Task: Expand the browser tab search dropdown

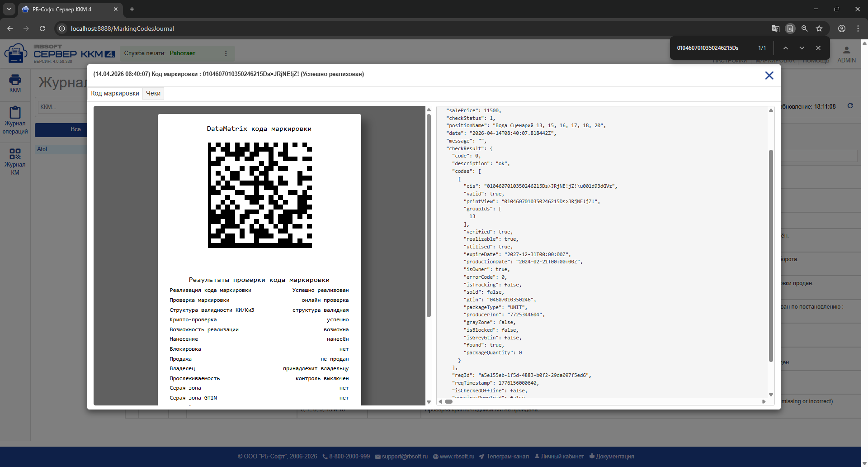Action: (x=9, y=9)
